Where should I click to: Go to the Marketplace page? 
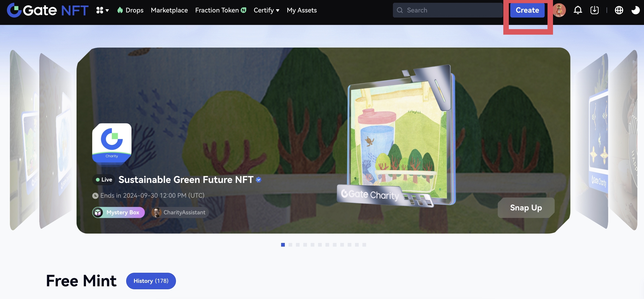coord(169,10)
